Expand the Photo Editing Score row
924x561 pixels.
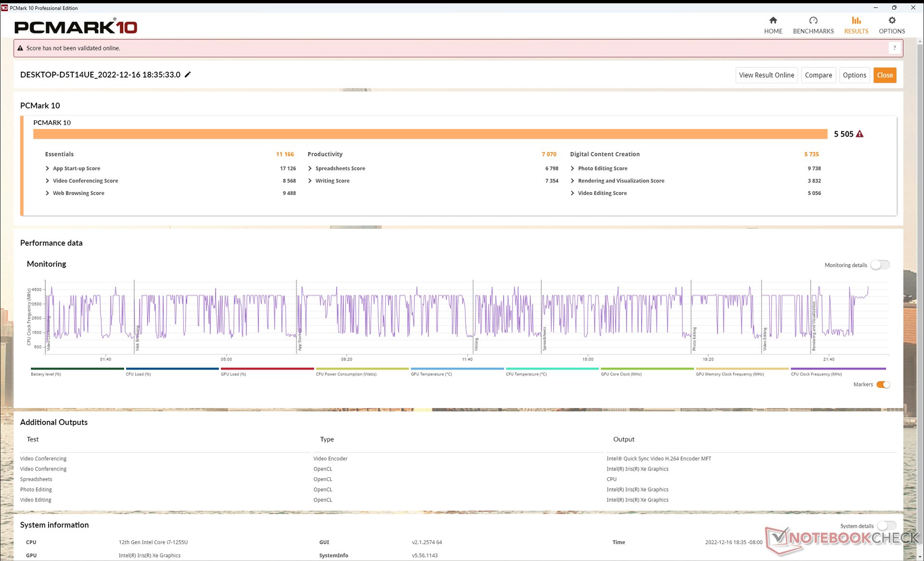[x=572, y=168]
